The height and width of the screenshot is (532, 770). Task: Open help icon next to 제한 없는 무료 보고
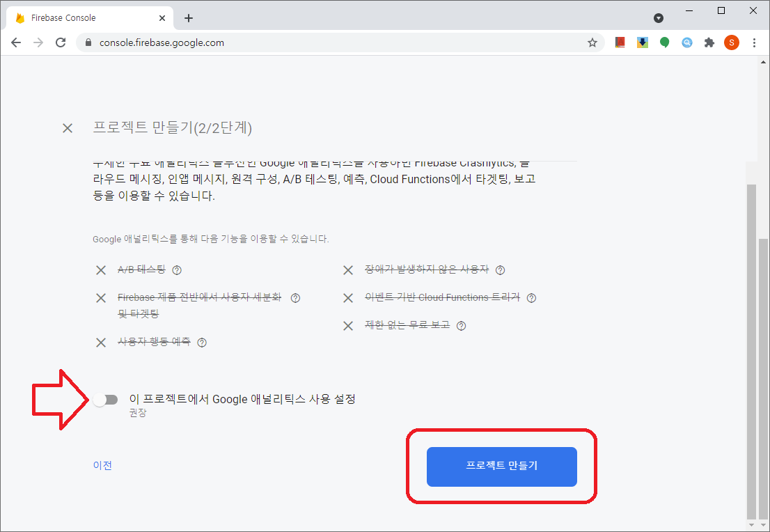pyautogui.click(x=461, y=326)
